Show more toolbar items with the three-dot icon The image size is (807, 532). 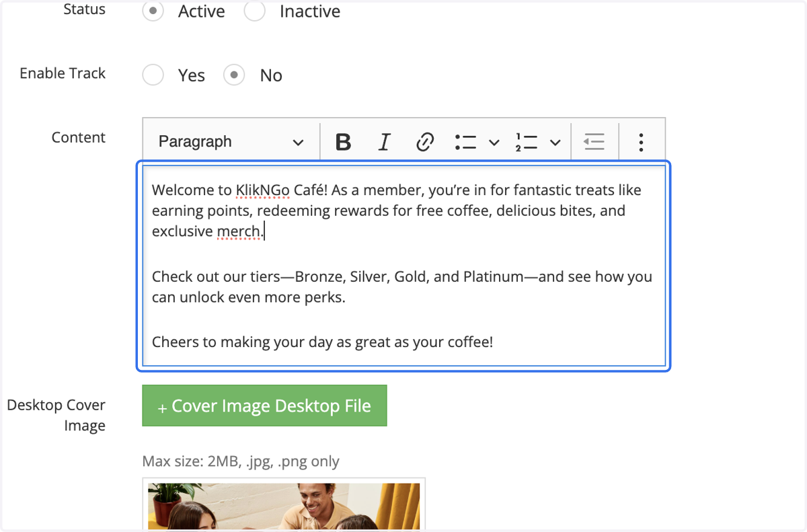click(641, 142)
